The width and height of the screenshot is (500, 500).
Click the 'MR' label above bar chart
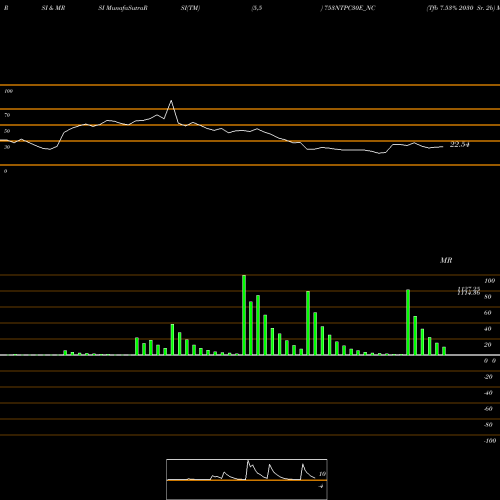tap(446, 260)
